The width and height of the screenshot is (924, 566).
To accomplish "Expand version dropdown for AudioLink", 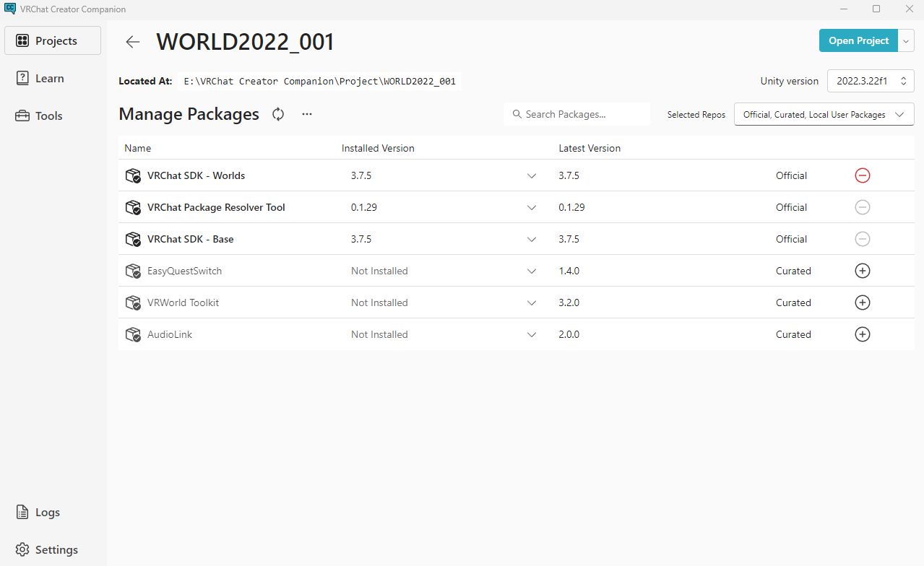I will (532, 334).
